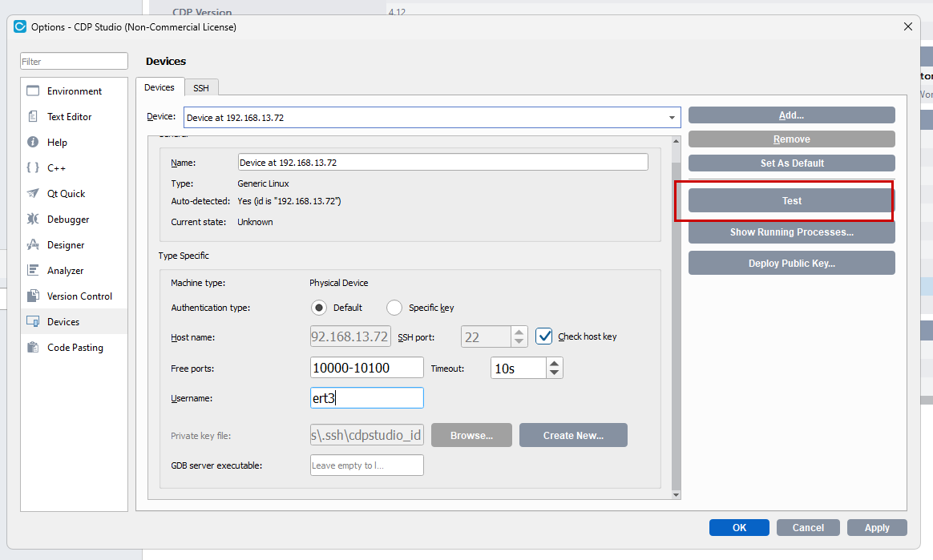Click the Devices monitor icon
The image size is (933, 560).
(33, 321)
